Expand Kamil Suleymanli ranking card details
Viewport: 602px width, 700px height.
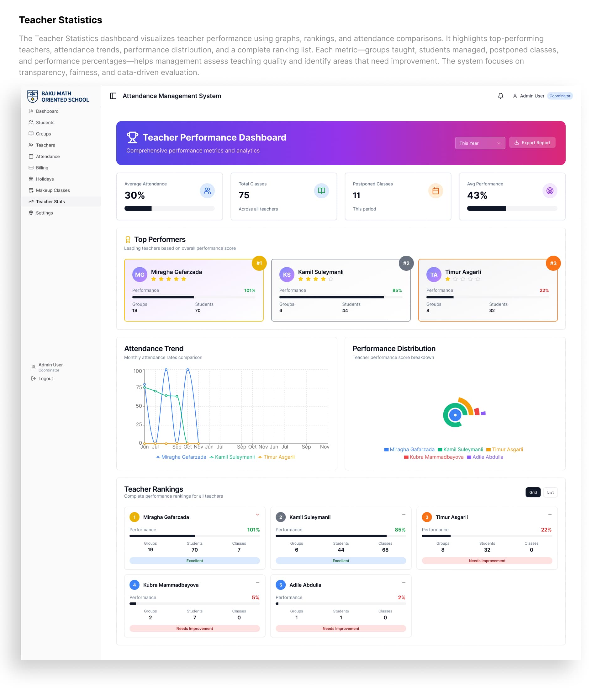click(x=403, y=515)
